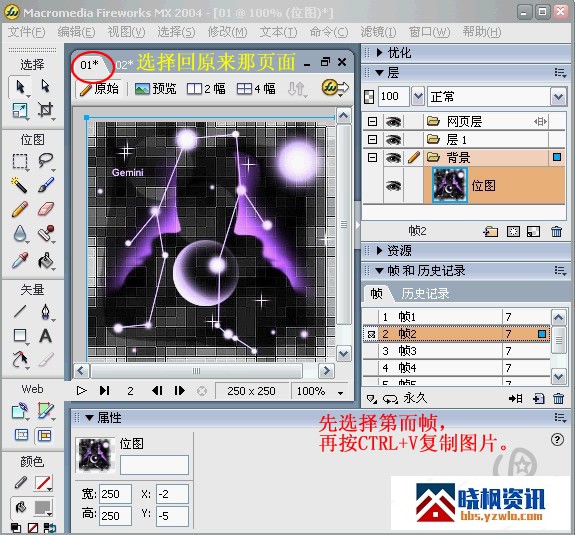Click the 4 幅 preview button

pyautogui.click(x=256, y=88)
